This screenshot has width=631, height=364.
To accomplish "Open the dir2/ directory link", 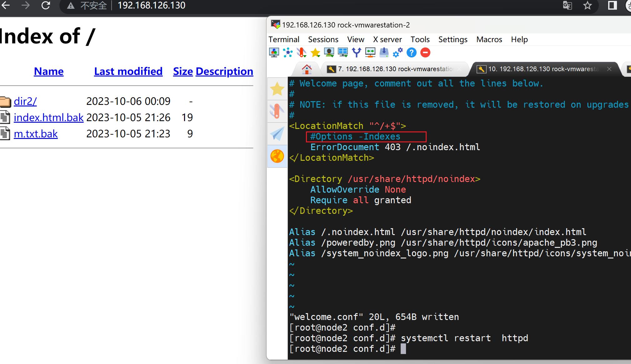I will point(25,101).
